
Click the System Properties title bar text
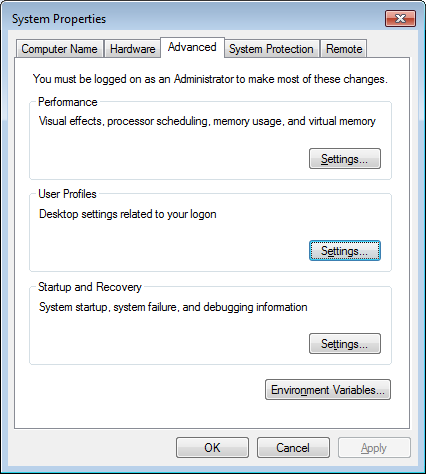click(x=59, y=19)
